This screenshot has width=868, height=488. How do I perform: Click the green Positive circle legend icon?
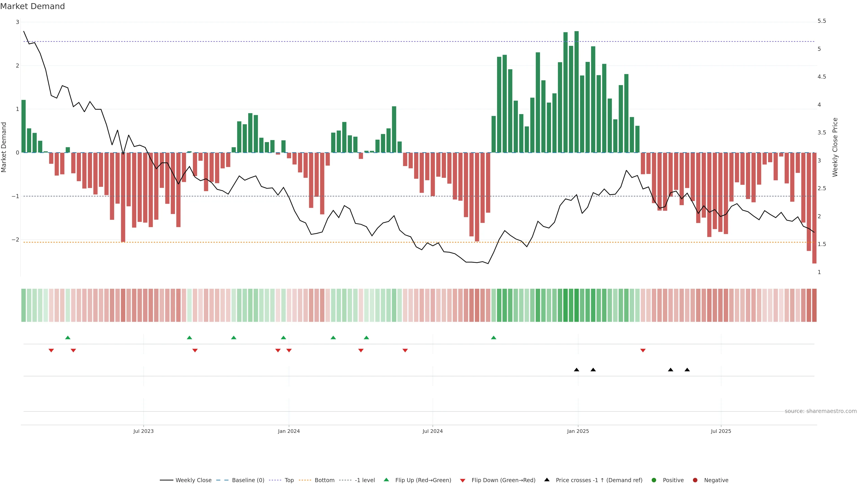pos(654,480)
